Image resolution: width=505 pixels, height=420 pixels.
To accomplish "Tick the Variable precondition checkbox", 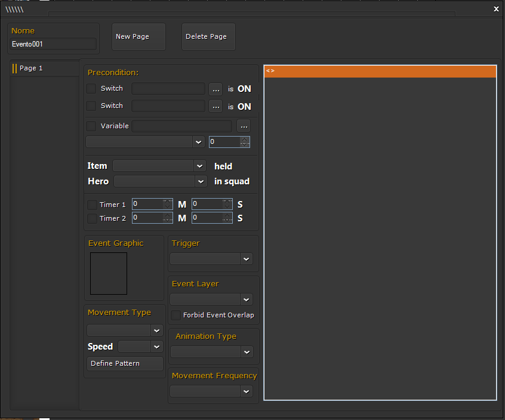I will tap(91, 126).
